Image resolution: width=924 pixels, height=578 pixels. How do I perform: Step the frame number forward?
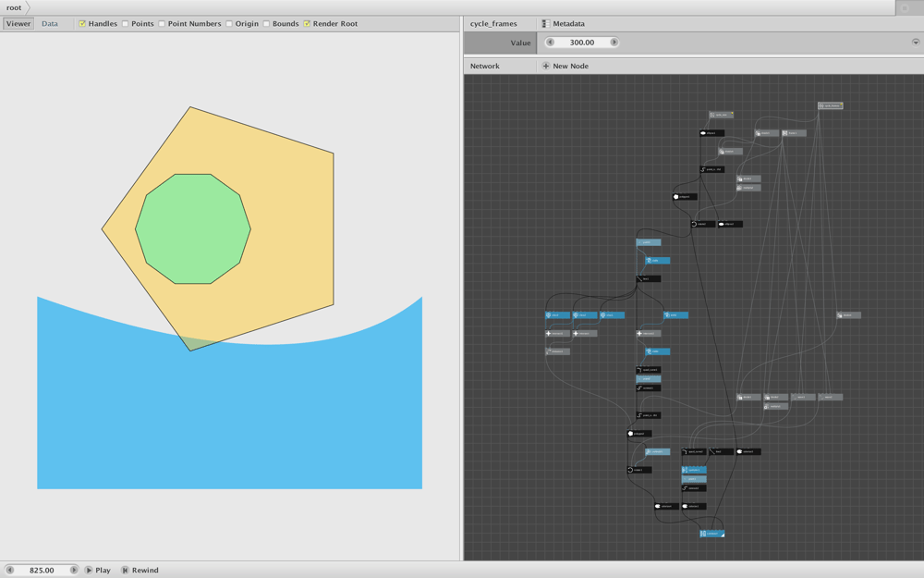pyautogui.click(x=74, y=571)
